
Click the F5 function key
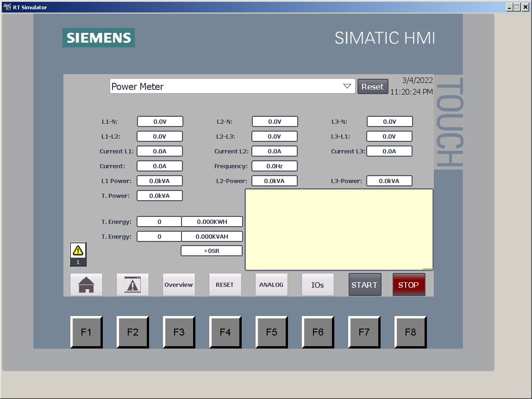coord(271,332)
